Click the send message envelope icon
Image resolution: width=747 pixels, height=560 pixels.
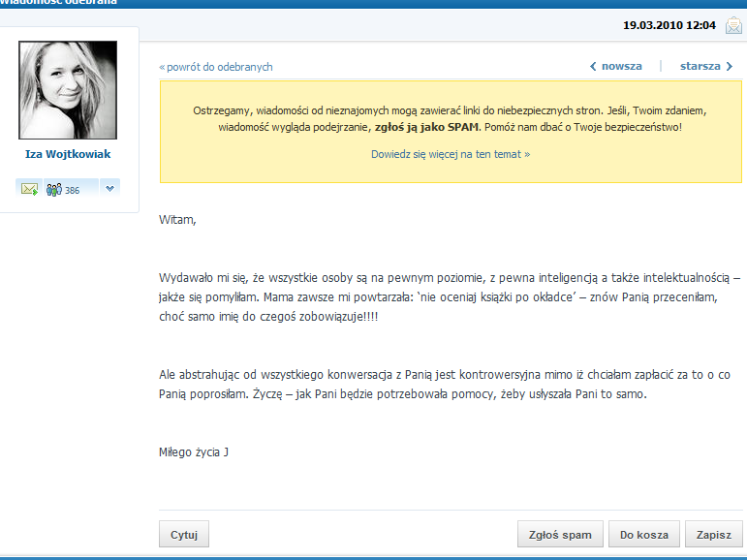tap(29, 190)
